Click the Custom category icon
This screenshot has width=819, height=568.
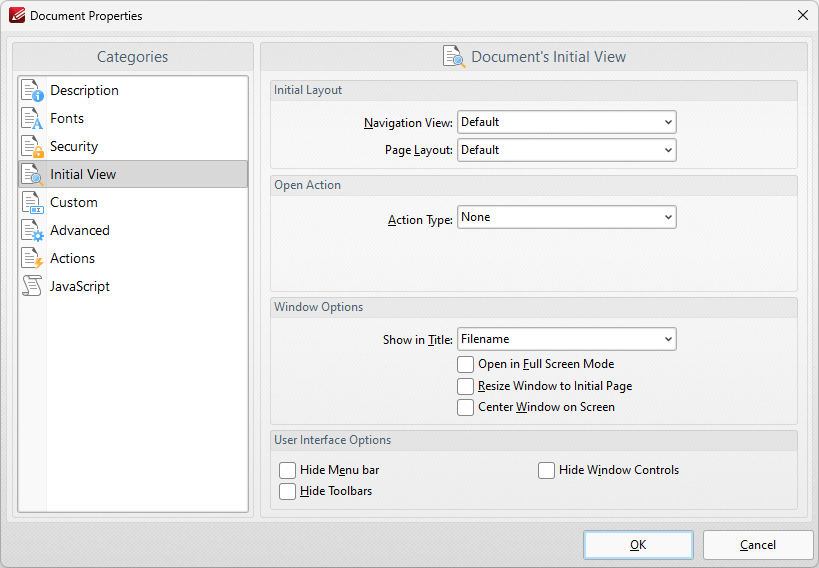pyautogui.click(x=32, y=202)
